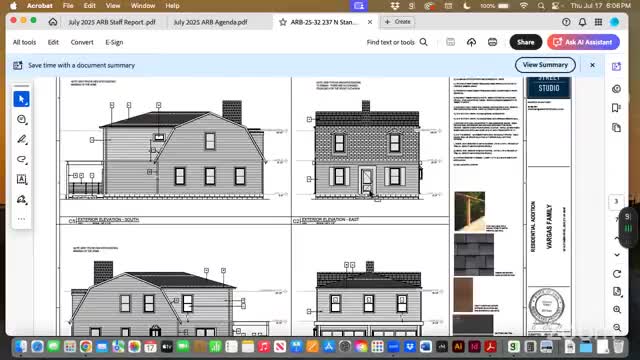
Task: Open the account profile avatar
Action: [x=614, y=22]
